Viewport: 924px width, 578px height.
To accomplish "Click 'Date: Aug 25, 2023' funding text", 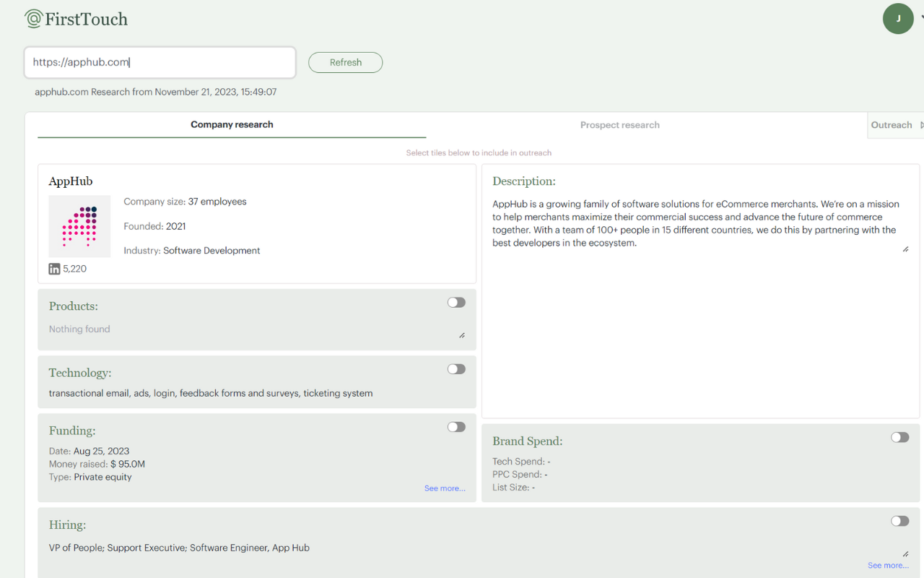I will (x=89, y=451).
